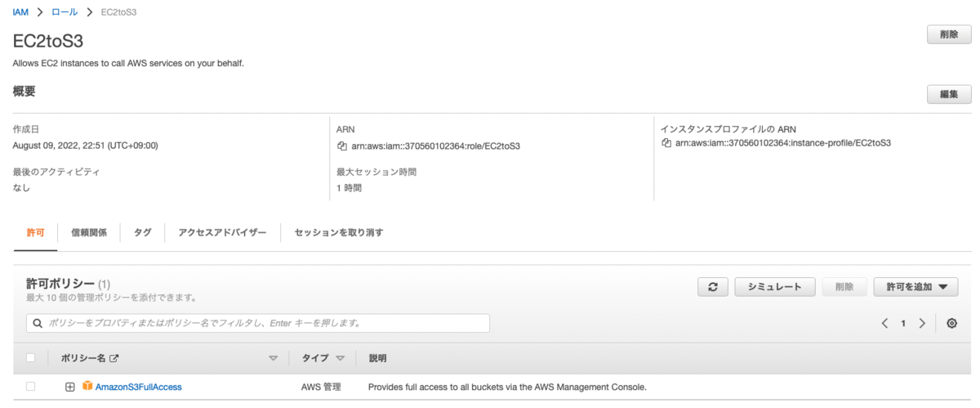Open the policy table settings gear

pos(951,323)
